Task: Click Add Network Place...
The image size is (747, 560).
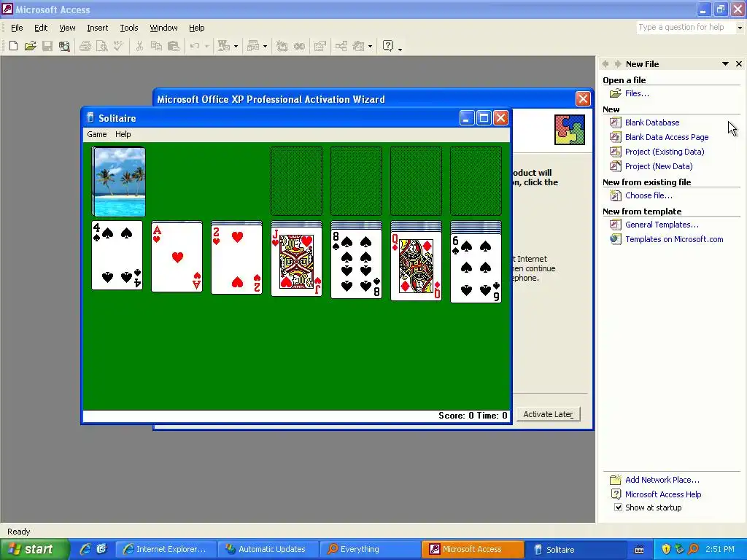Action: point(662,480)
